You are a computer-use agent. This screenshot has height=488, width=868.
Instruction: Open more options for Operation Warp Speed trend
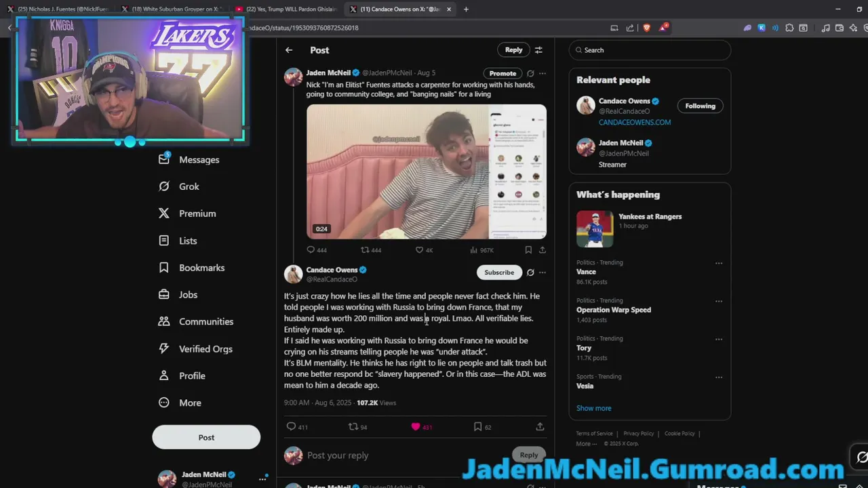(x=719, y=302)
